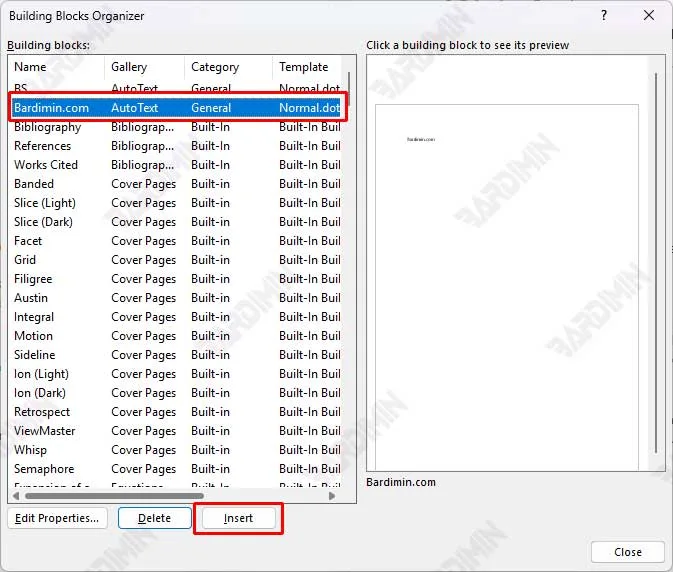Click the horizontal scrollbar right arrow
The height and width of the screenshot is (572, 673).
click(332, 496)
